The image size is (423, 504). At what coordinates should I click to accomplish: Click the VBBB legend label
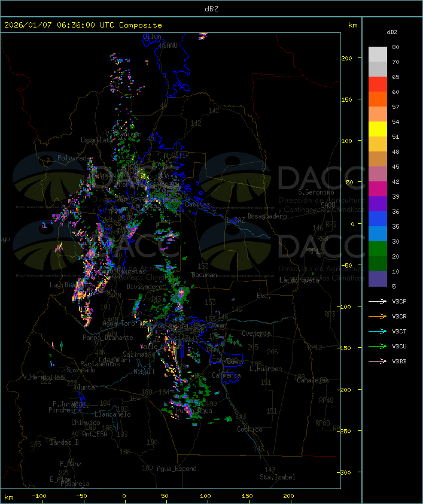coord(399,362)
